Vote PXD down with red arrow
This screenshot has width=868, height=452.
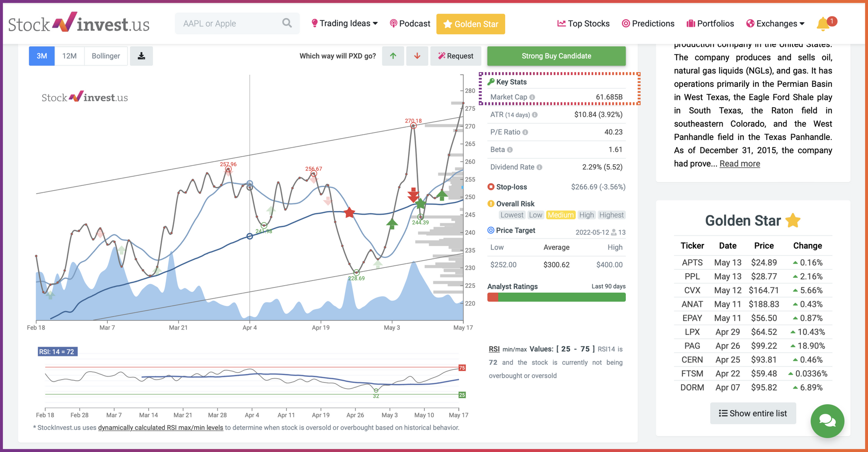(417, 56)
